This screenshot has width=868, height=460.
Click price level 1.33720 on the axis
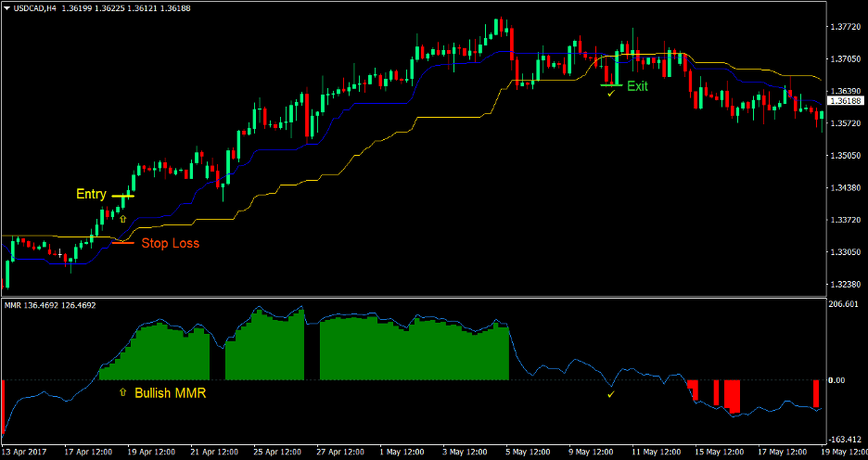point(846,221)
